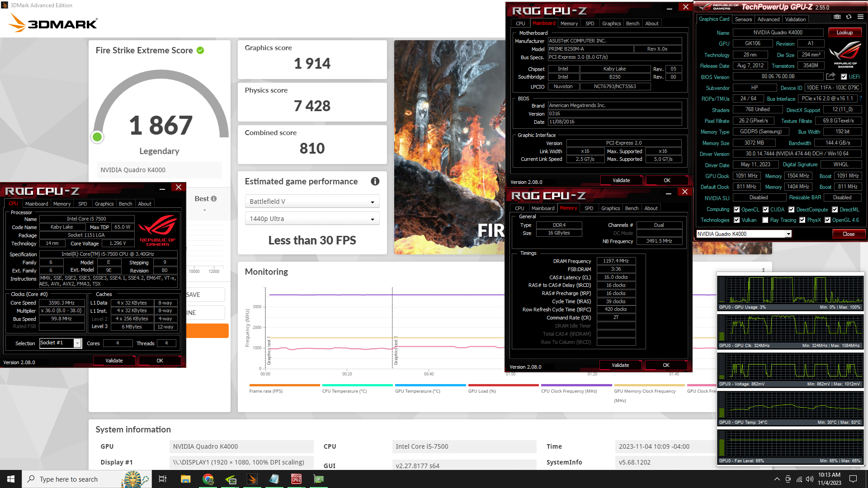Show hidden system tray icons
The width and height of the screenshot is (868, 488).
tap(777, 479)
